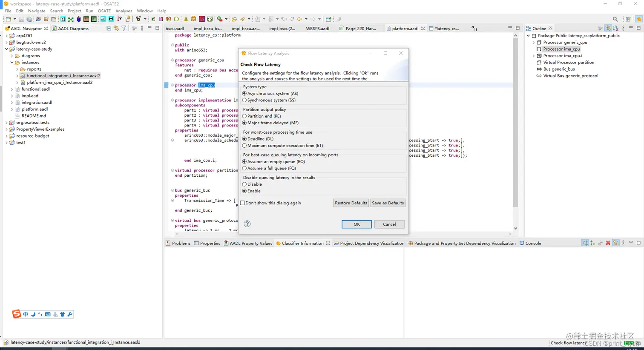The image size is (644, 350).
Task: Click the wrench icon on the input method bar
Action: click(70, 314)
